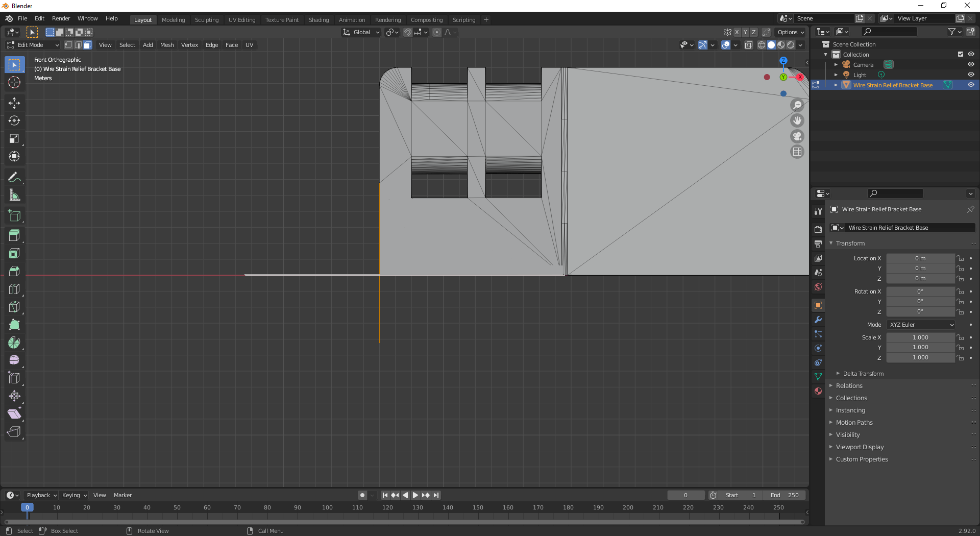Image resolution: width=980 pixels, height=536 pixels.
Task: Open the Mesh menu
Action: [x=167, y=45]
